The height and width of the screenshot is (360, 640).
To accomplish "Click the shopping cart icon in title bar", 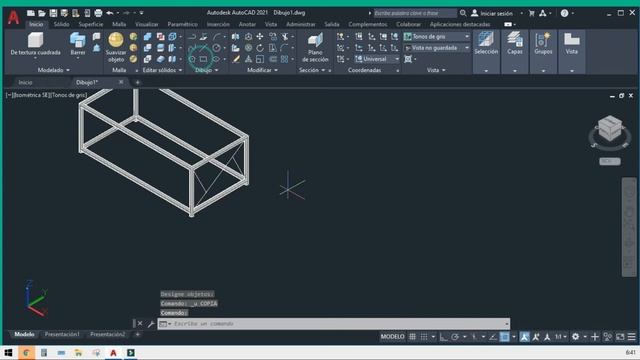I will tap(531, 13).
